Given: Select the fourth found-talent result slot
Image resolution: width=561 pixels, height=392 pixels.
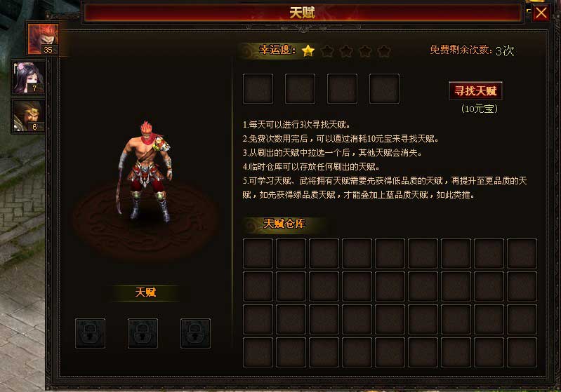Looking at the screenshot, I should 384,88.
